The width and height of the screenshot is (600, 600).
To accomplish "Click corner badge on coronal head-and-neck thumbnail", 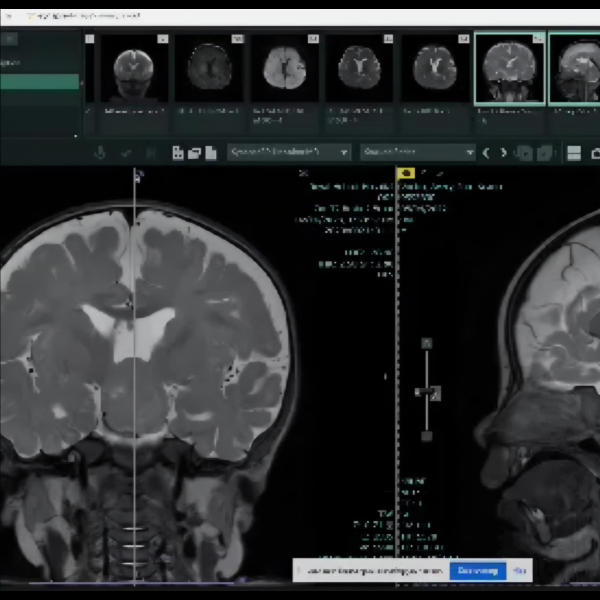I will coord(163,39).
